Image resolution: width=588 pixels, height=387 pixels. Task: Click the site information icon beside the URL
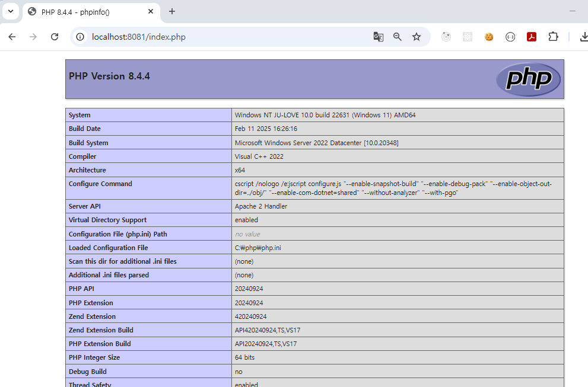point(80,36)
